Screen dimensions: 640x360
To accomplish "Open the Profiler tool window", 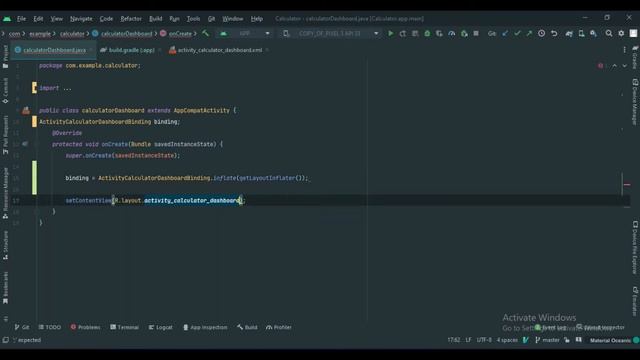I will click(279, 327).
